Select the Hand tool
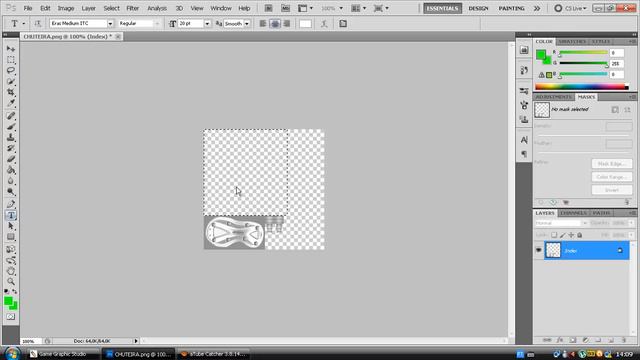The width and height of the screenshot is (640, 360). coord(11,271)
